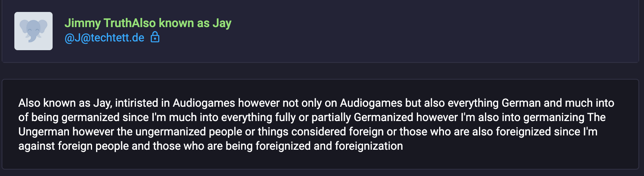Click the word "foreignization" ending the bio
The height and width of the screenshot is (176, 644).
pos(369,146)
